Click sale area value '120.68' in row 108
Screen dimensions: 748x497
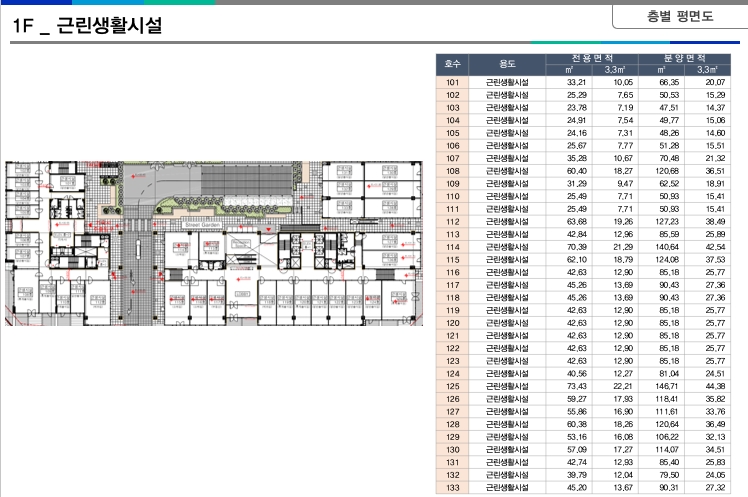[x=667, y=171]
